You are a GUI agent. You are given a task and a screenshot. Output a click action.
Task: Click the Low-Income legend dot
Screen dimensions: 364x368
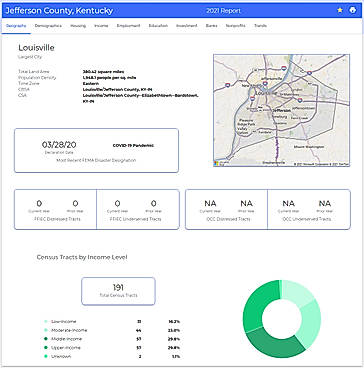tap(46, 322)
